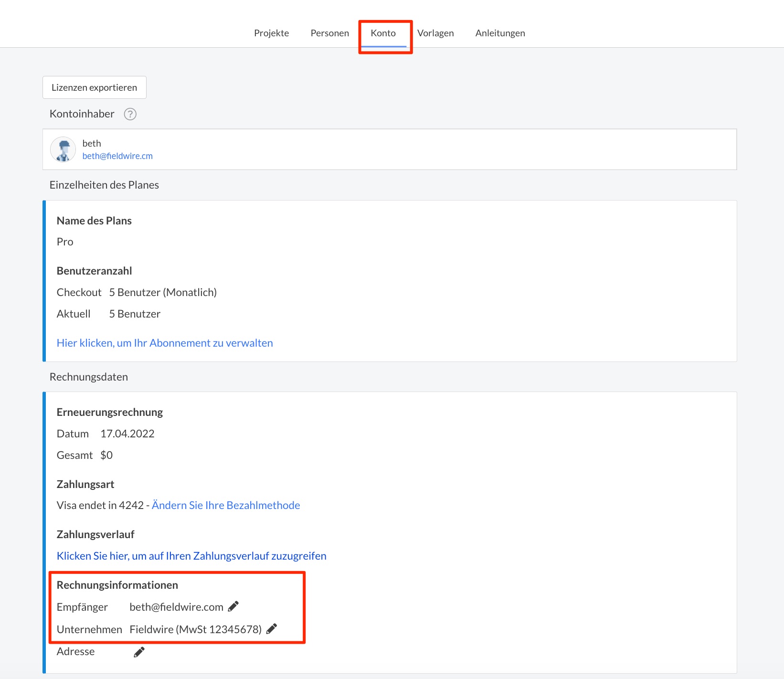The height and width of the screenshot is (679, 784).
Task: Open the Zahlungsverlauf access link
Action: pyautogui.click(x=191, y=556)
